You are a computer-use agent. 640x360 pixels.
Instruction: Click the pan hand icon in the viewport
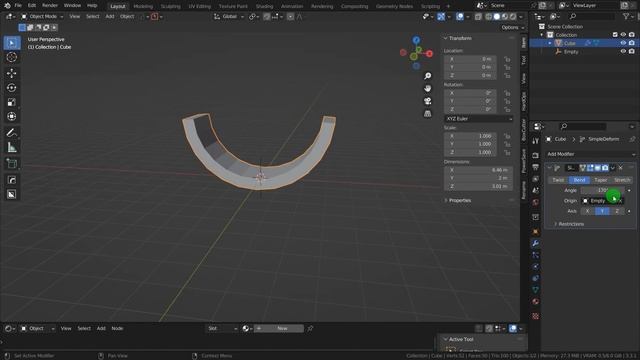pyautogui.click(x=427, y=89)
